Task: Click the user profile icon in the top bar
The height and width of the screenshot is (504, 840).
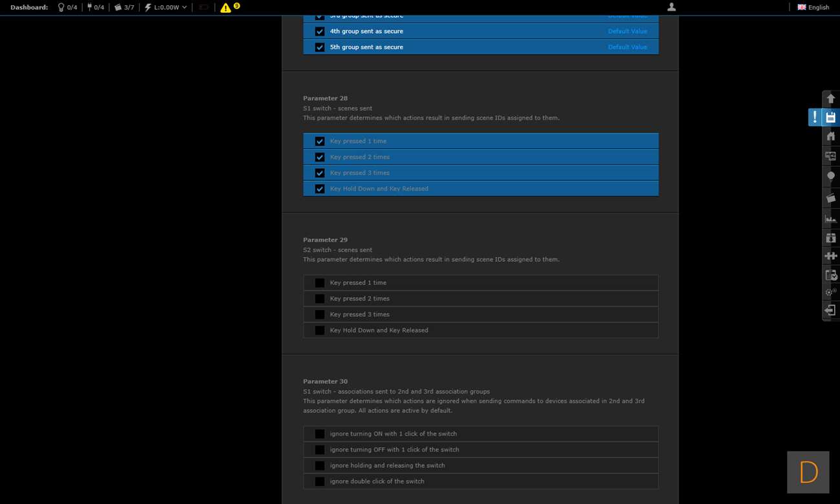Action: [672, 6]
